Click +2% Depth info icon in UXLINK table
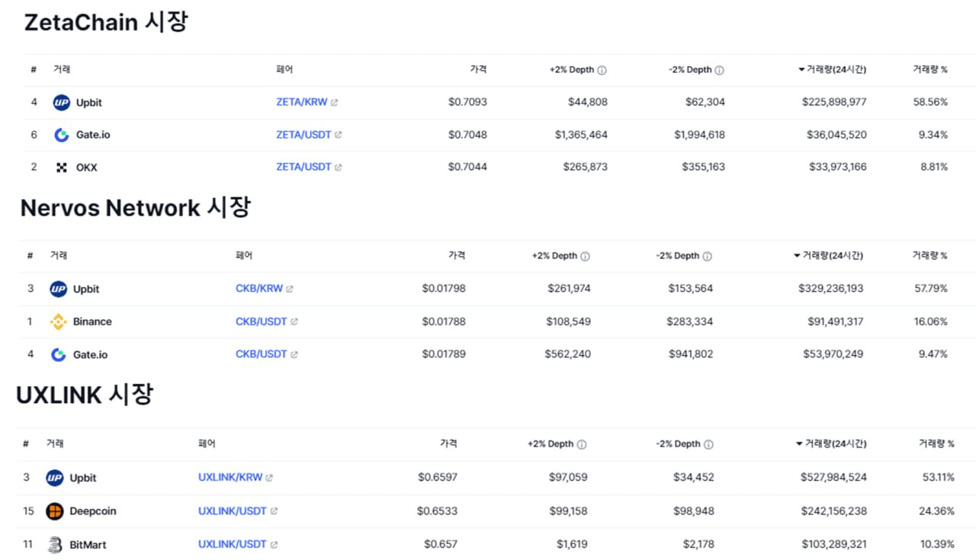Image resolution: width=976 pixels, height=560 pixels. click(x=582, y=444)
